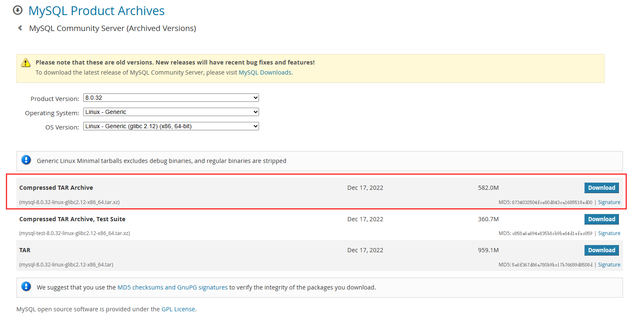Click the Operating System label

click(x=52, y=113)
